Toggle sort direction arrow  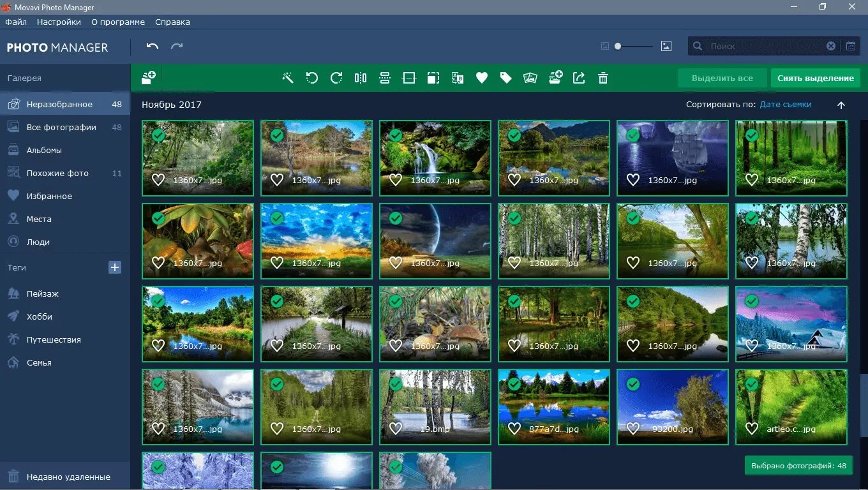pyautogui.click(x=841, y=105)
